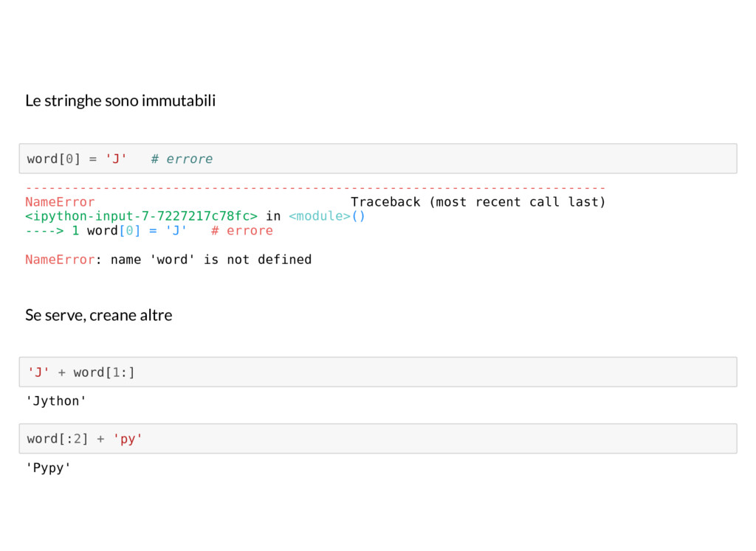756x551 pixels.
Task: Click the message "name 'word' is not defined"
Action: pyautogui.click(x=211, y=260)
